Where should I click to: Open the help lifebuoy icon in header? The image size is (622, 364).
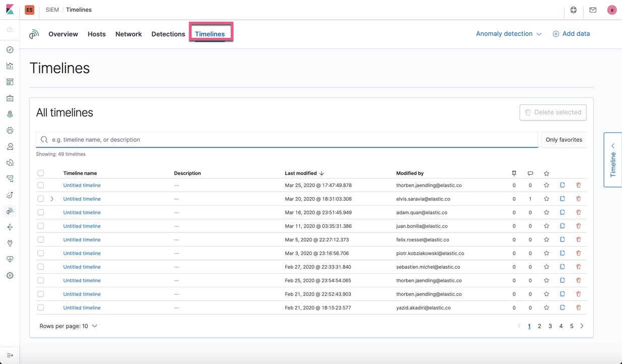pyautogui.click(x=574, y=10)
